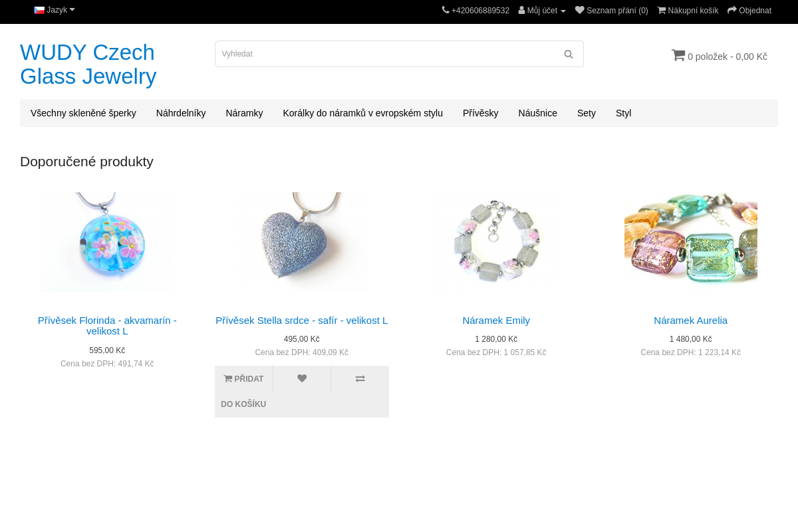This screenshot has width=798, height=532.
Task: Click the WUDY Czech Glass Jewelry logo
Action: (x=88, y=65)
